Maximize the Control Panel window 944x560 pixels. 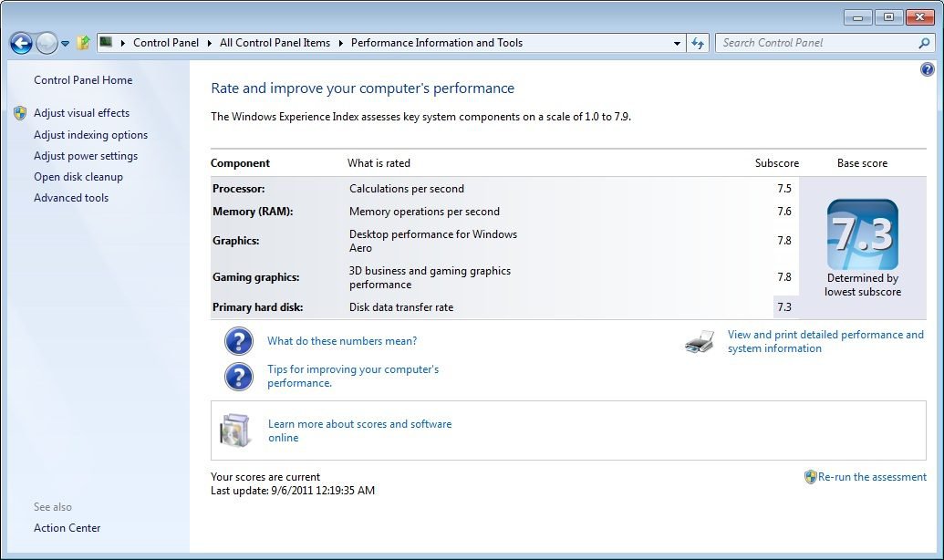coord(888,17)
